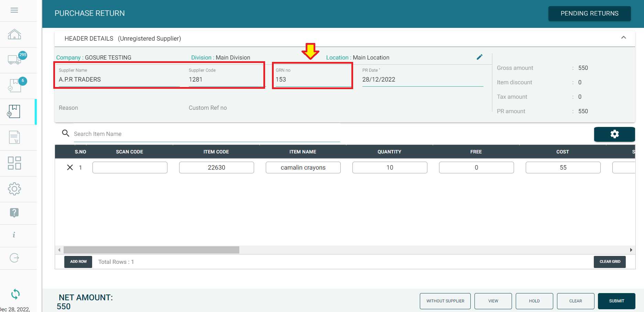This screenshot has width=644, height=312.
Task: Click the Free cell showing 0
Action: 477,168
